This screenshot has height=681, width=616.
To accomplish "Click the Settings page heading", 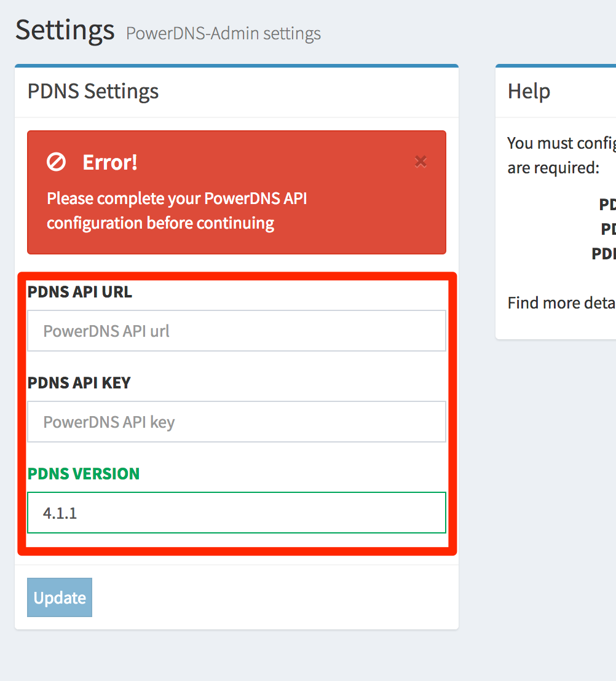I will tap(65, 30).
